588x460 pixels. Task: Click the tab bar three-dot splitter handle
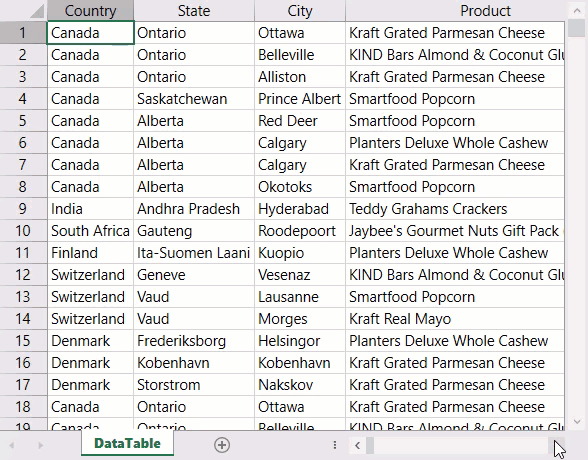pyautogui.click(x=334, y=445)
